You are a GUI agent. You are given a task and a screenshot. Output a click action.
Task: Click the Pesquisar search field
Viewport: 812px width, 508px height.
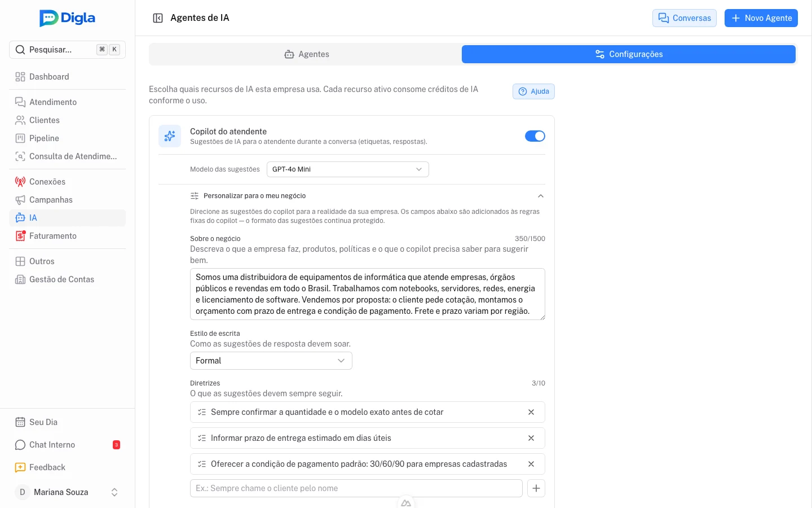click(67, 50)
